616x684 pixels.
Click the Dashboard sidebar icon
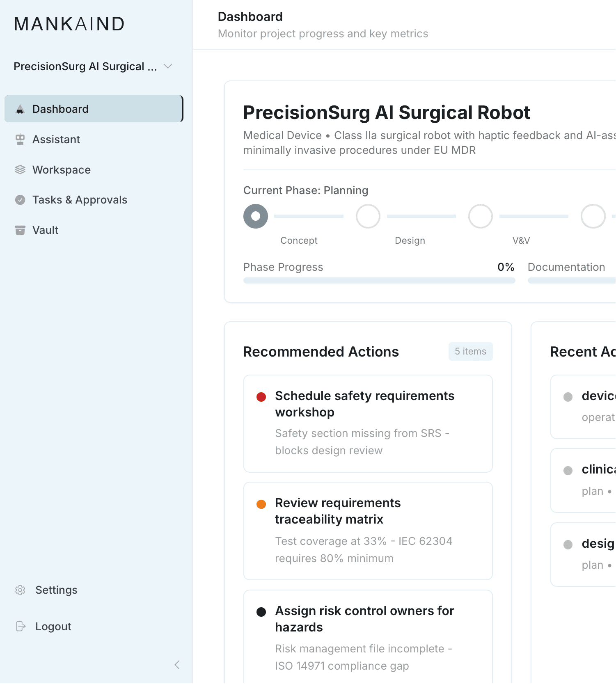(20, 109)
